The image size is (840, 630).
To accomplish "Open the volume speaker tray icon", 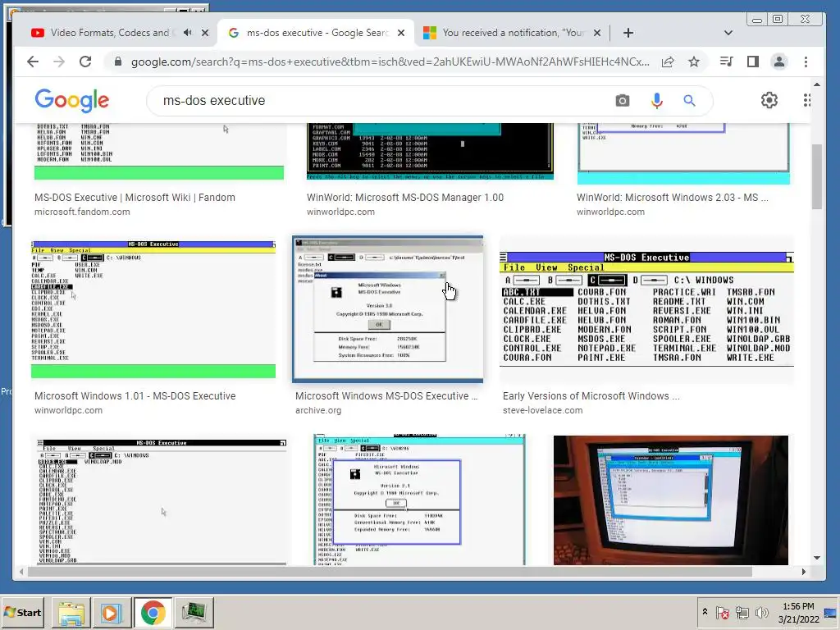I will [x=762, y=612].
